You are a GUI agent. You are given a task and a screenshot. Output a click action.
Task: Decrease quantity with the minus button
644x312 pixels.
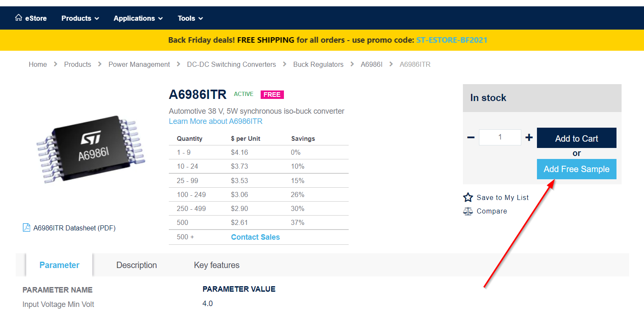471,137
